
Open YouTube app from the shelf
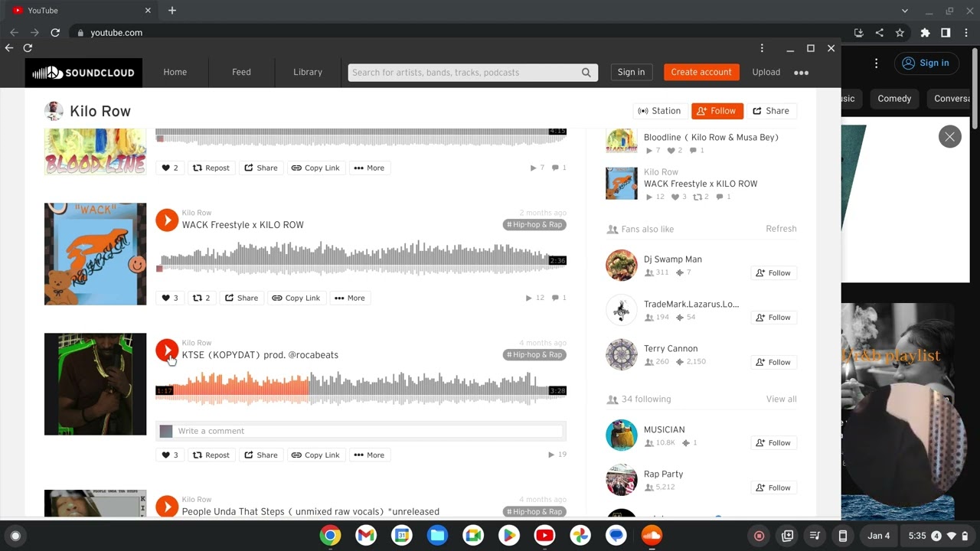coord(544,536)
